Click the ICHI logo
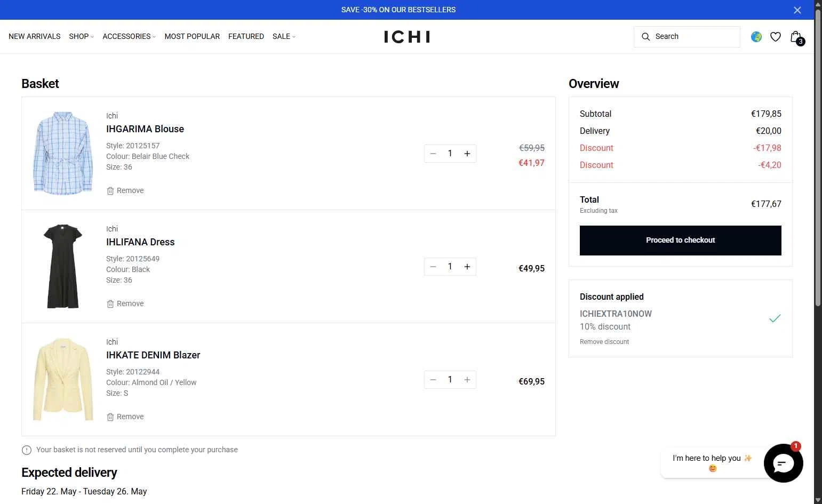Image resolution: width=822 pixels, height=504 pixels. [407, 37]
